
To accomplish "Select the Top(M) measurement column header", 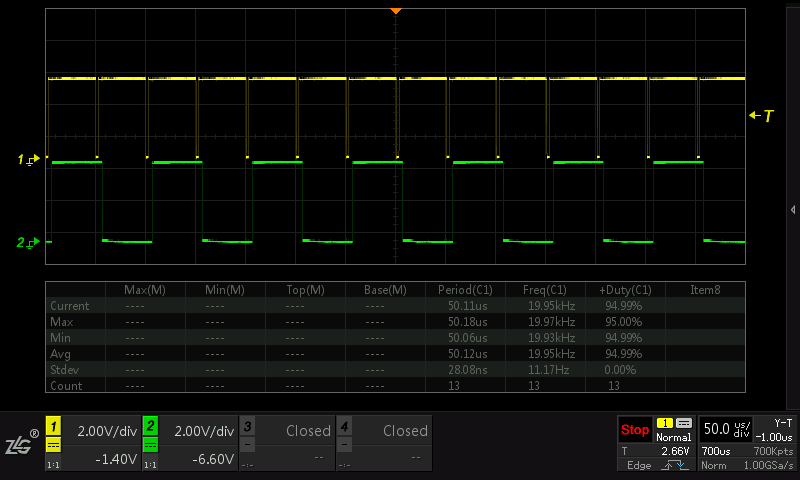I will tap(305, 290).
